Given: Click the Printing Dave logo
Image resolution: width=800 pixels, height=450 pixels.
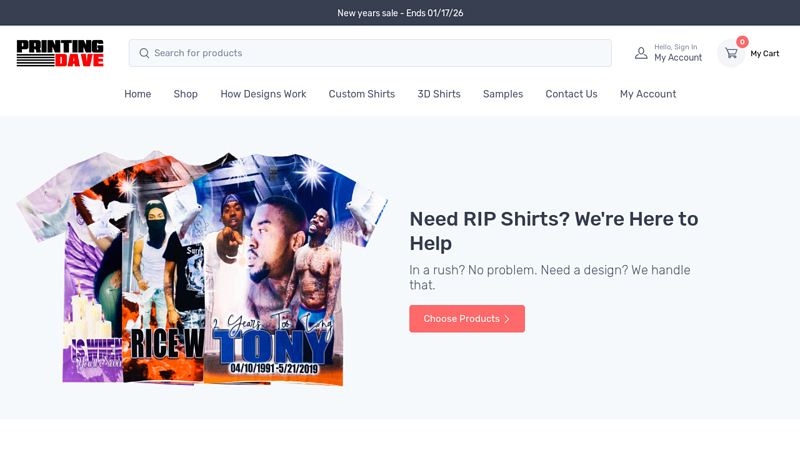Looking at the screenshot, I should click(x=60, y=53).
